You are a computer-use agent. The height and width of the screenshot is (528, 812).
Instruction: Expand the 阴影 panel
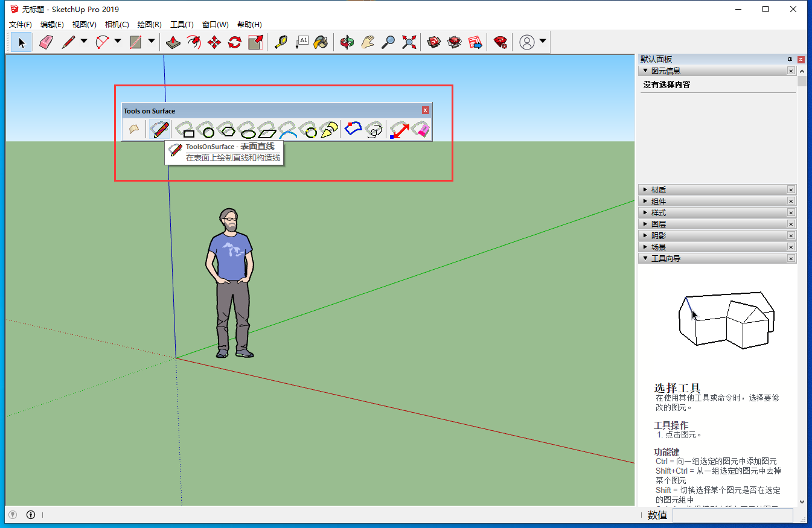pos(645,236)
